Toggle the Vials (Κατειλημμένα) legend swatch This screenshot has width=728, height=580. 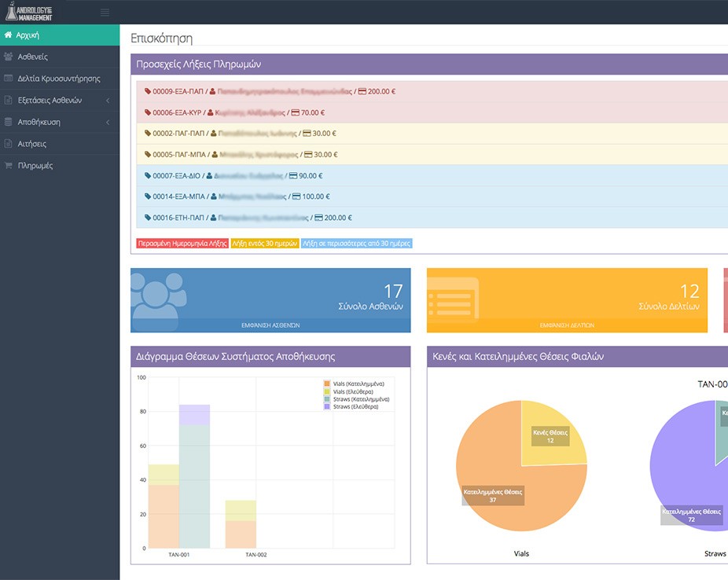(327, 384)
